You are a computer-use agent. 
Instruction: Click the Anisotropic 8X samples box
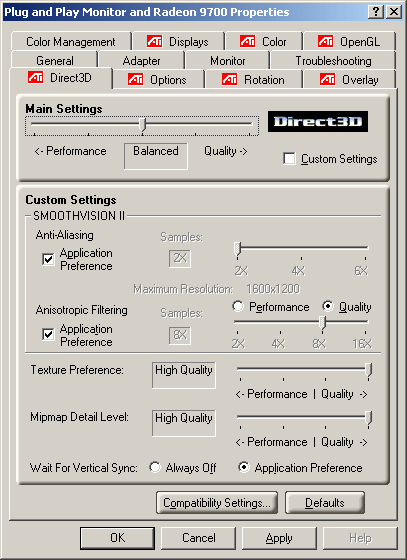click(x=180, y=335)
